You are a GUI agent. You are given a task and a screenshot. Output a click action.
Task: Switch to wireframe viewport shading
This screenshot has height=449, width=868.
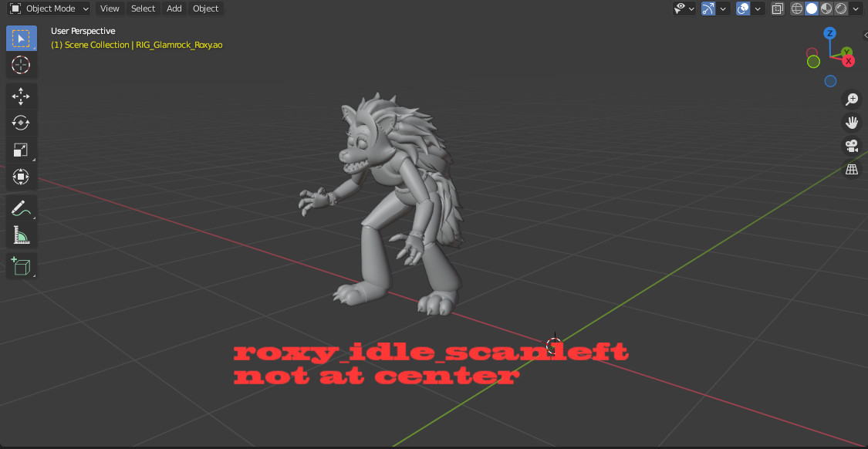click(x=797, y=8)
